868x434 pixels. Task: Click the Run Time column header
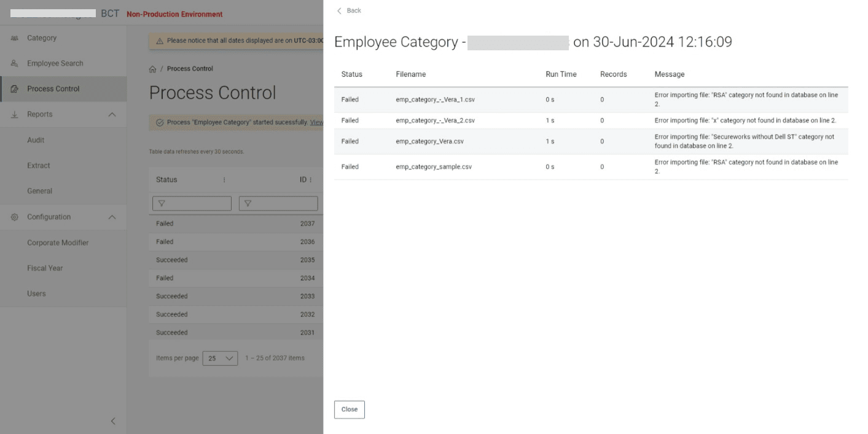coord(561,74)
